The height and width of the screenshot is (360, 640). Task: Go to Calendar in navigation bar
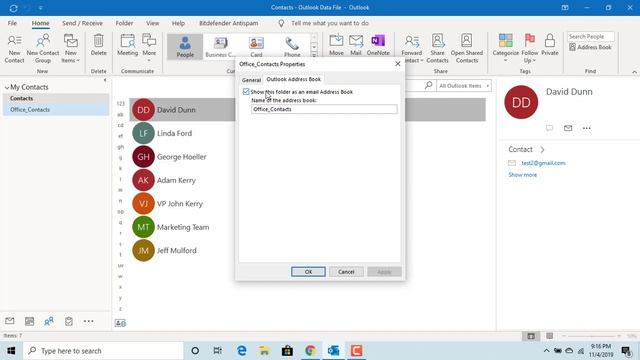(x=29, y=321)
